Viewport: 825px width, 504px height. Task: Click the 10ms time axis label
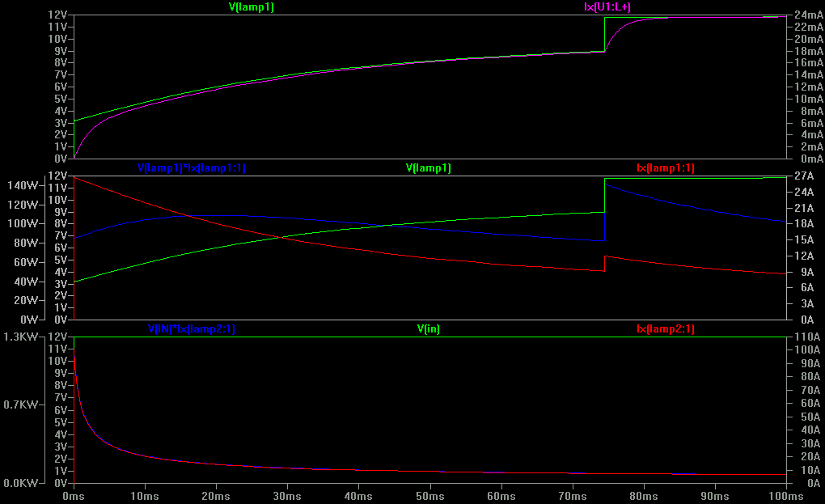(x=145, y=496)
